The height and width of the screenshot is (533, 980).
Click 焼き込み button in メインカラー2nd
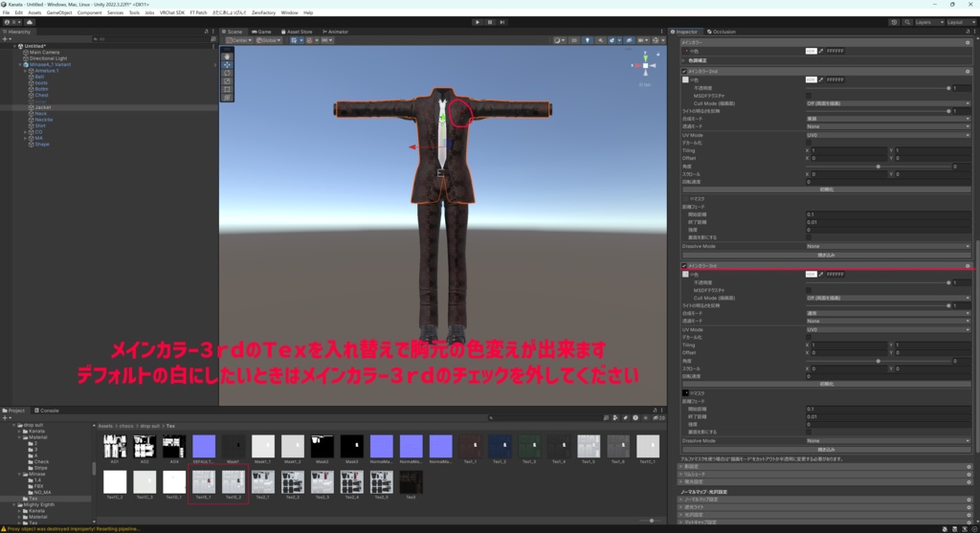(x=826, y=255)
